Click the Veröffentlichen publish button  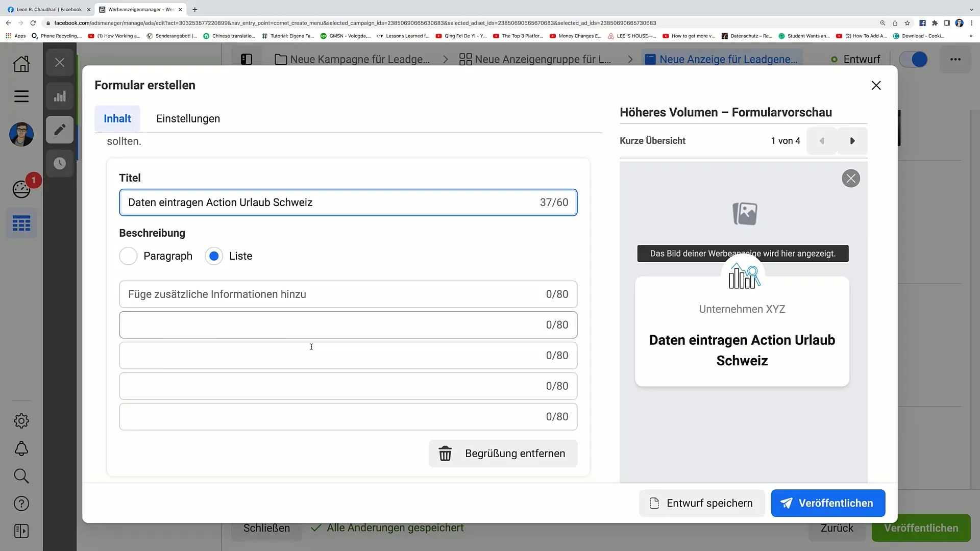tap(828, 503)
